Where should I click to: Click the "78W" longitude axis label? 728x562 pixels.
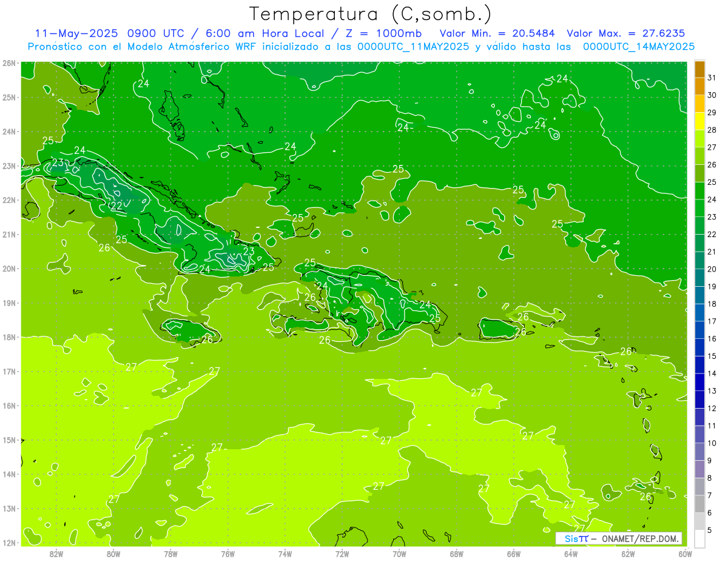click(x=170, y=554)
